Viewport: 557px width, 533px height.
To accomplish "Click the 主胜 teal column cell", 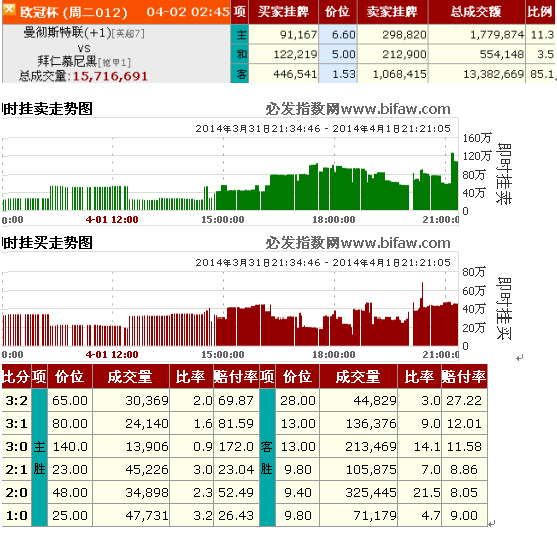I will point(39,458).
